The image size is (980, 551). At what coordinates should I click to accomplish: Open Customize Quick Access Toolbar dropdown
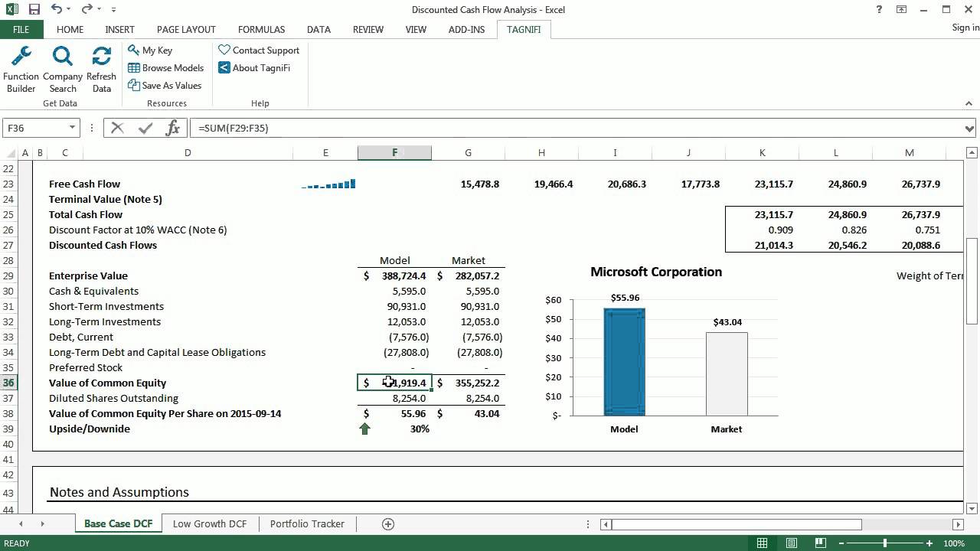click(x=113, y=10)
